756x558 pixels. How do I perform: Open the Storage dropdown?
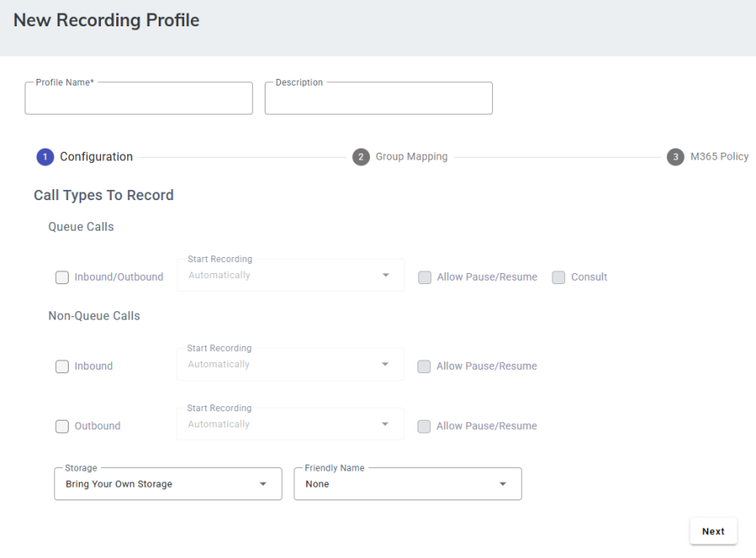tap(168, 484)
